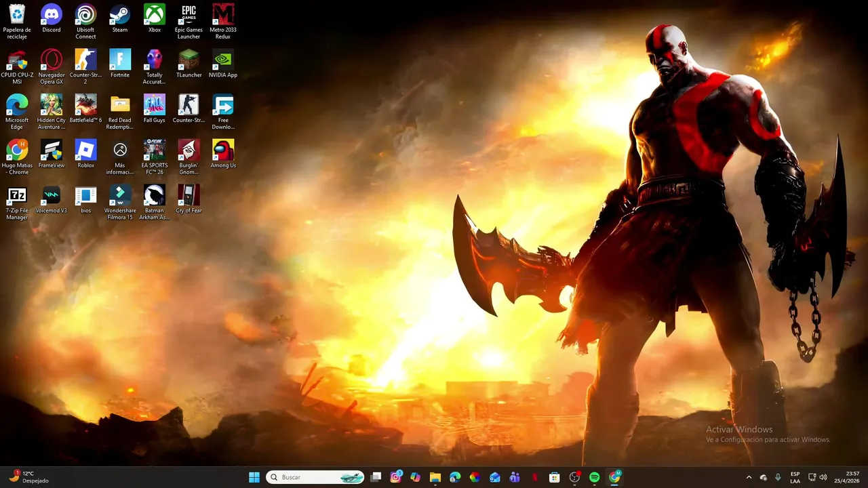Select the NVIDIA App shortcut
Image resolution: width=868 pixels, height=488 pixels.
tap(223, 64)
